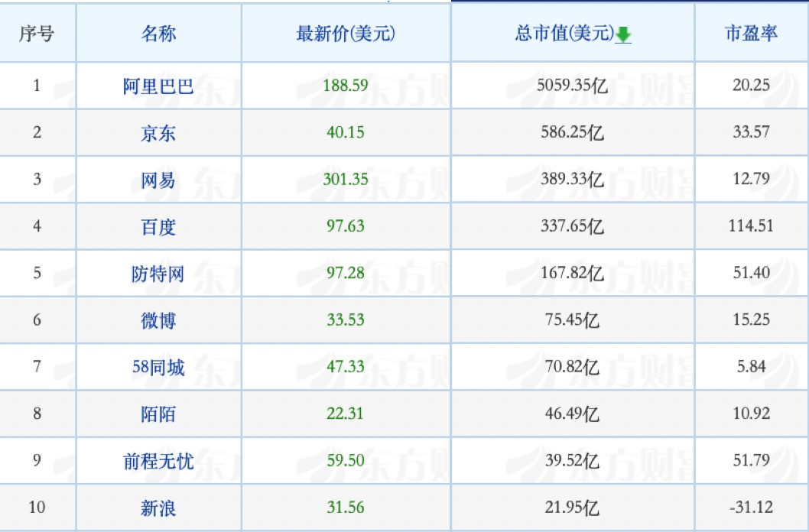This screenshot has height=532, width=809.
Task: Click P/E ratio 51.40
Action: tap(751, 273)
